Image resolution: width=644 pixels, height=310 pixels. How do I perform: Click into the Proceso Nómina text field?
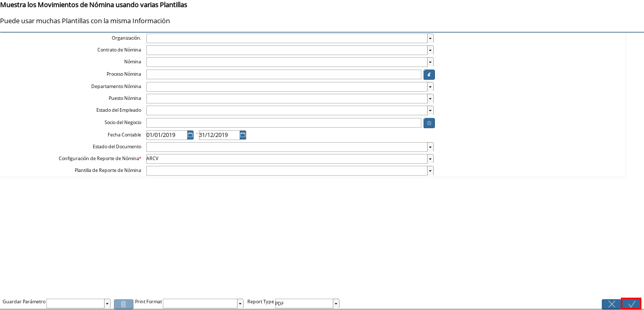pos(284,74)
